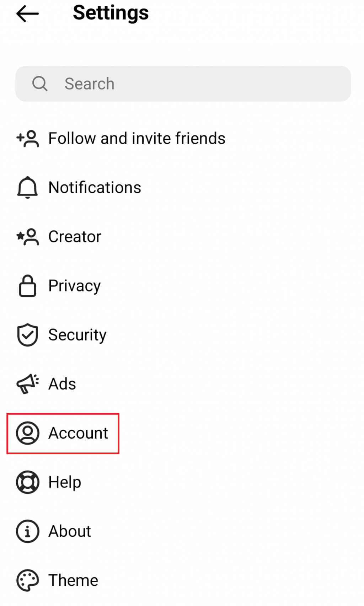Tap the add-person follow friends icon
This screenshot has height=606, width=364.
[28, 139]
